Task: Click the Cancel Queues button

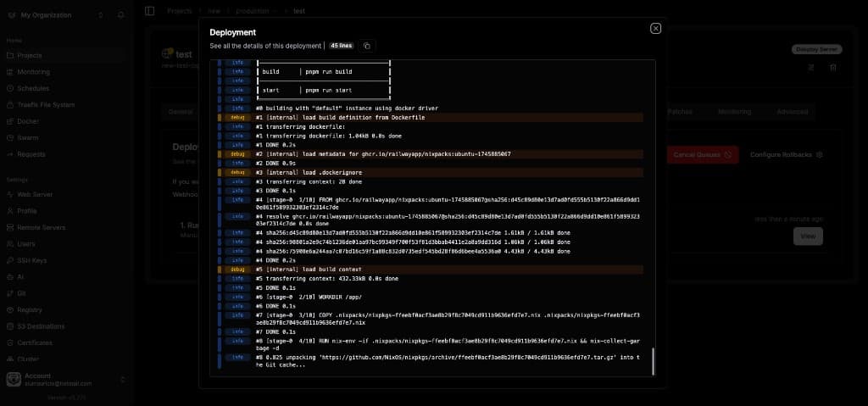Action: (x=703, y=154)
